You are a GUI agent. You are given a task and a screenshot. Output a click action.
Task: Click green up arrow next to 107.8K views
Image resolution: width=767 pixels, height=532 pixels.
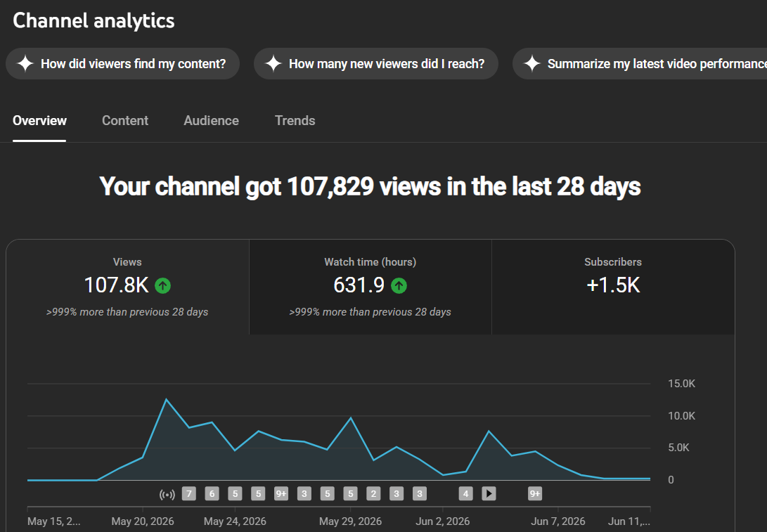click(163, 285)
